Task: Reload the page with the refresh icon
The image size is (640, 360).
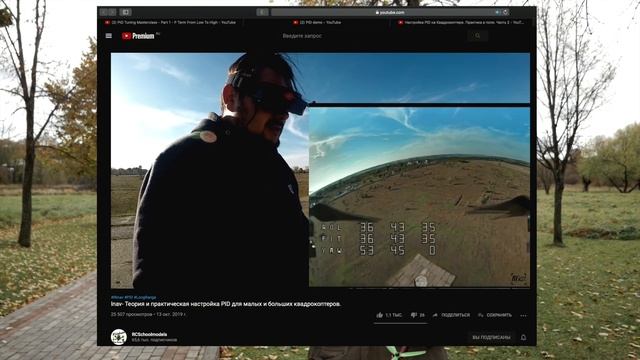Action: [505, 12]
